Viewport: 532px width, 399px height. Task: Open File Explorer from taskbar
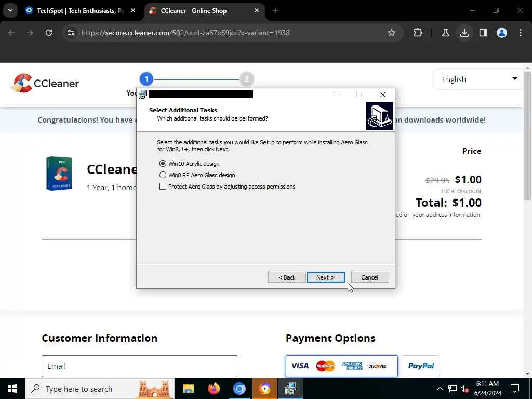(x=188, y=389)
